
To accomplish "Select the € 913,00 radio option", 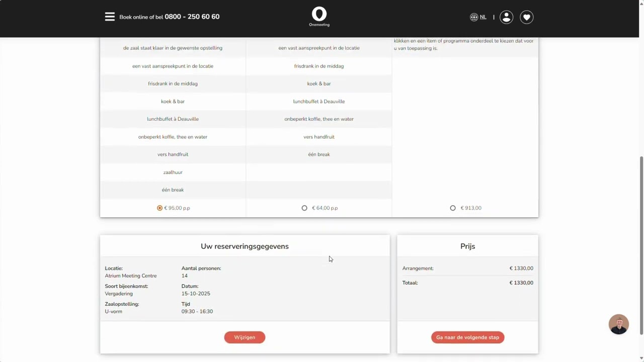I will [453, 208].
